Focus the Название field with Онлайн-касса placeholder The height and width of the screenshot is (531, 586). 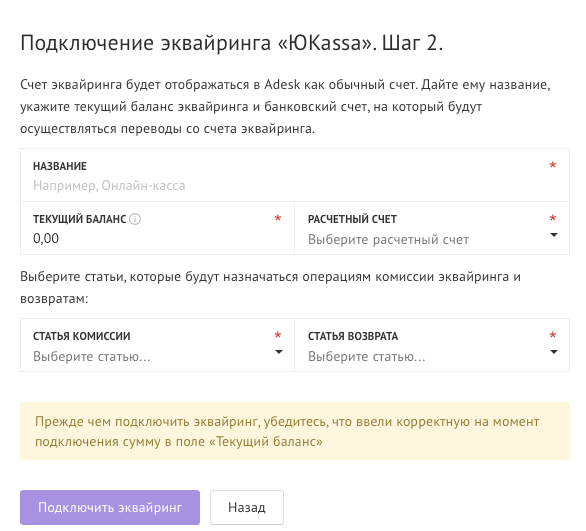point(295,175)
